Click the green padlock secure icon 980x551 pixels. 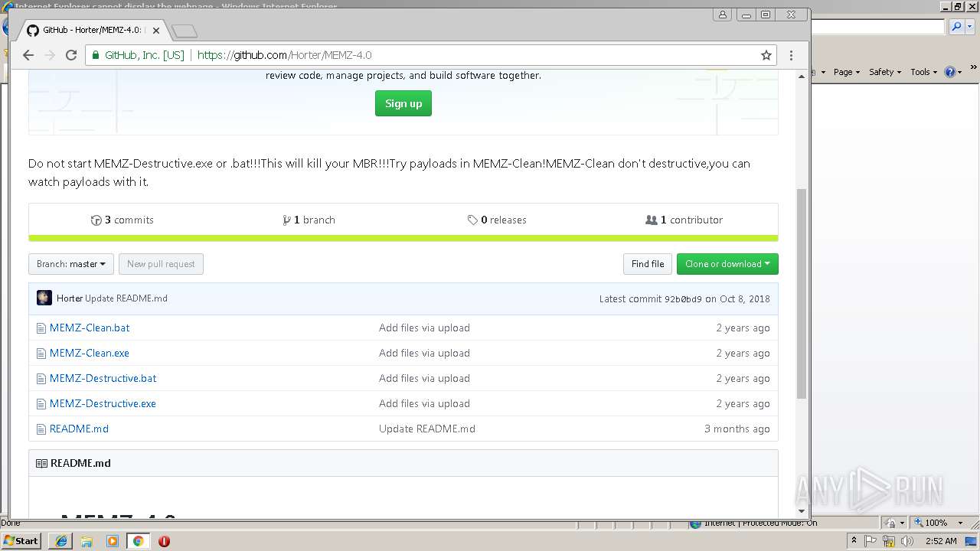point(96,55)
